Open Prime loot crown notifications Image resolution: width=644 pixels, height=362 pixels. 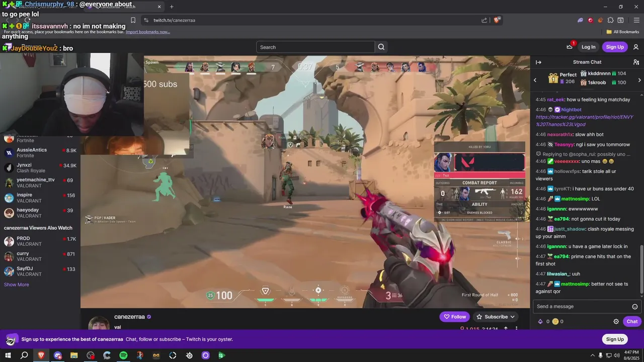point(570,47)
